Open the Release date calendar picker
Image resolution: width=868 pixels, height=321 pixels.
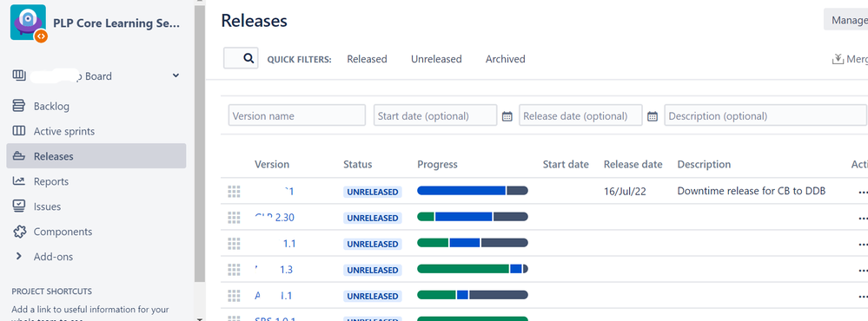(653, 116)
